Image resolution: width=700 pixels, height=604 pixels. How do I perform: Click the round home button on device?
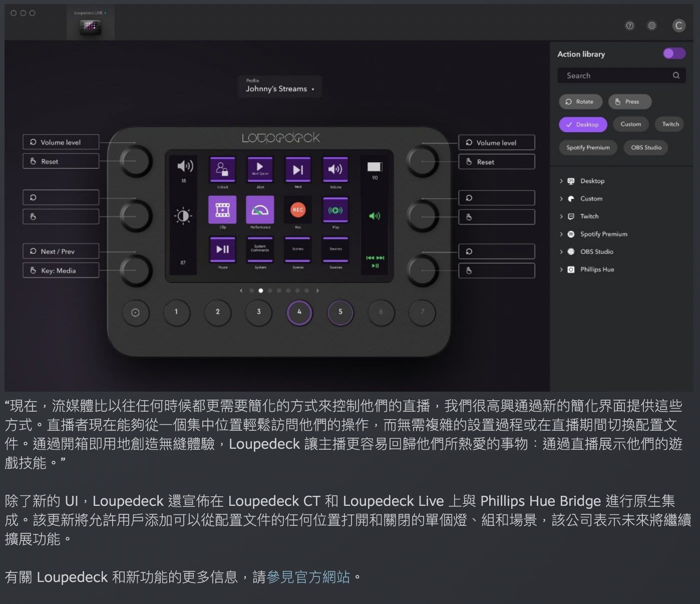pos(135,313)
